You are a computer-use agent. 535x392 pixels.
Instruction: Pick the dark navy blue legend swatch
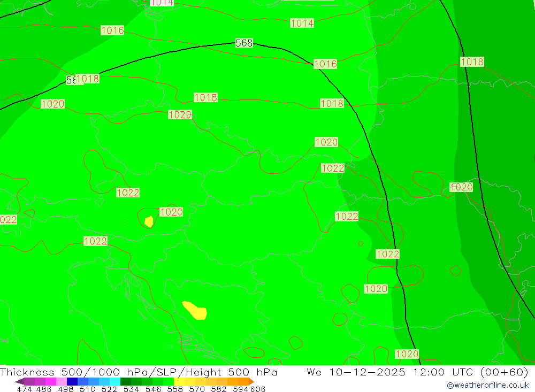[72, 381]
